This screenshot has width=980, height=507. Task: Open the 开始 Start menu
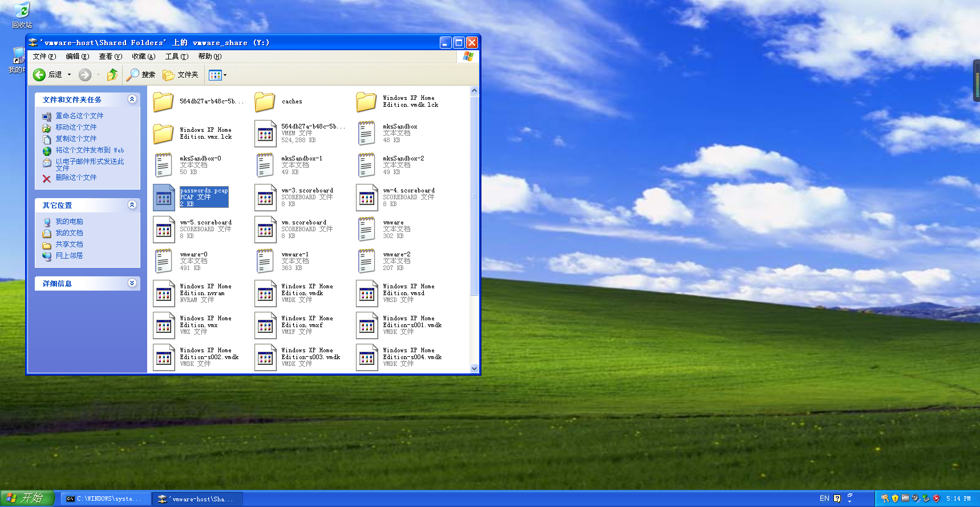pos(27,498)
